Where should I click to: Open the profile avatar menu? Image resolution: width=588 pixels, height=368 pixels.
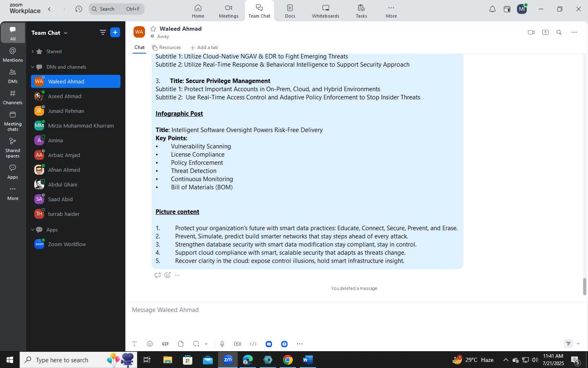pyautogui.click(x=522, y=9)
